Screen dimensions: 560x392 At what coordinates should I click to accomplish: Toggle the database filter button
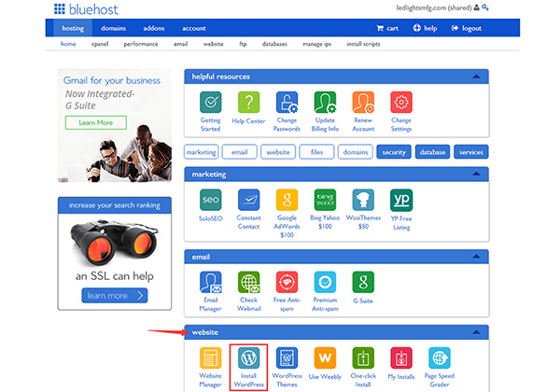click(x=433, y=151)
